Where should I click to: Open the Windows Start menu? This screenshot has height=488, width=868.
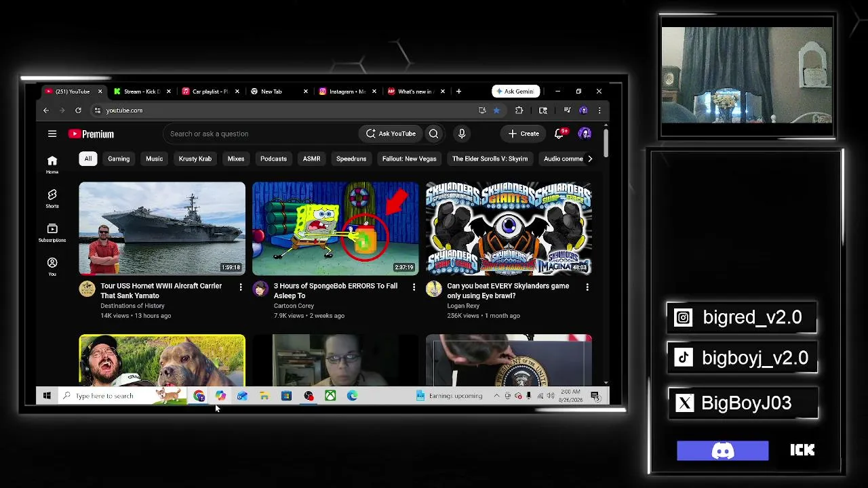[47, 396]
